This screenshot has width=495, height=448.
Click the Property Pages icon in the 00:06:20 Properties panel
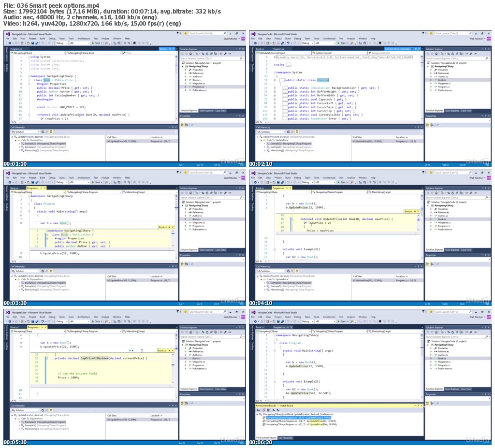pyautogui.click(x=437, y=403)
